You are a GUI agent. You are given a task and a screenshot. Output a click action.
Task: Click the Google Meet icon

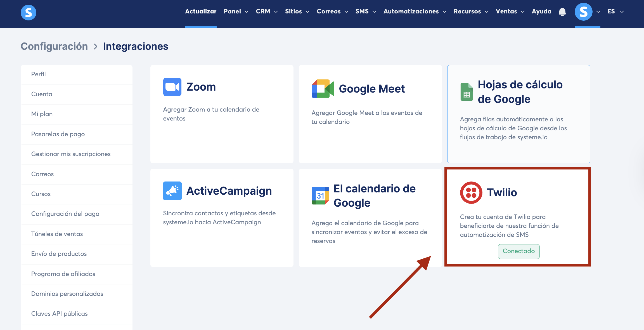323,89
